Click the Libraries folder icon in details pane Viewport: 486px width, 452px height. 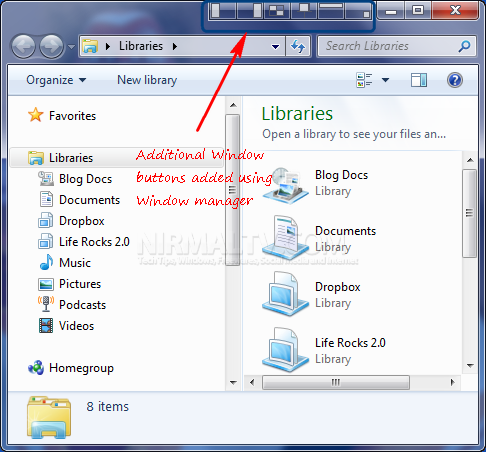click(49, 417)
